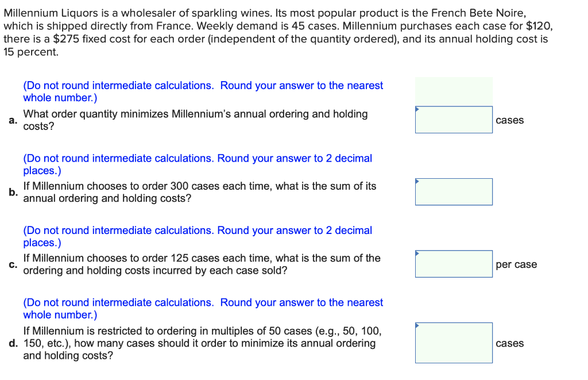
Task: Click the blue corner marker on answer box a
Action: [417, 109]
